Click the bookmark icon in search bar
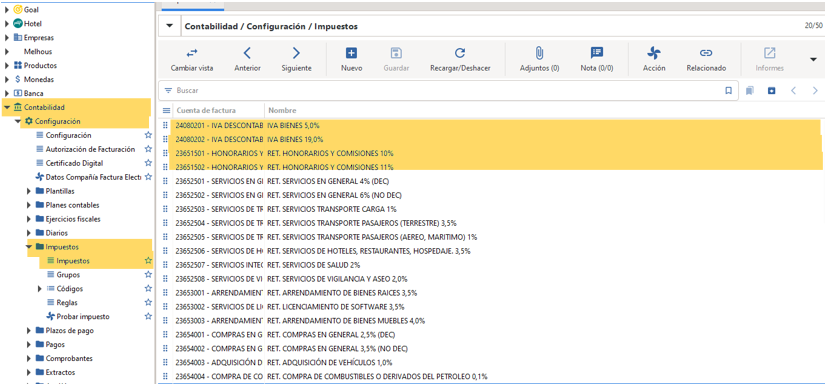 click(728, 91)
